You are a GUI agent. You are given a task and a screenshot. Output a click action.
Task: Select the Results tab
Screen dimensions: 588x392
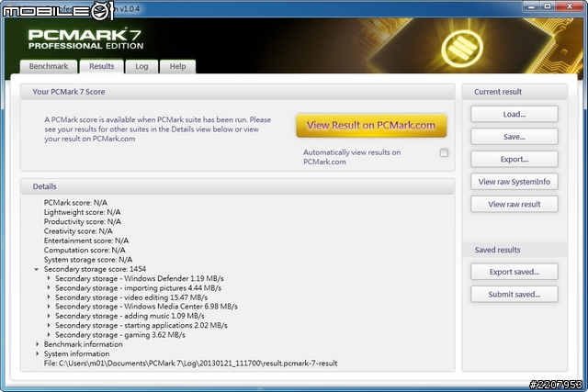(102, 66)
